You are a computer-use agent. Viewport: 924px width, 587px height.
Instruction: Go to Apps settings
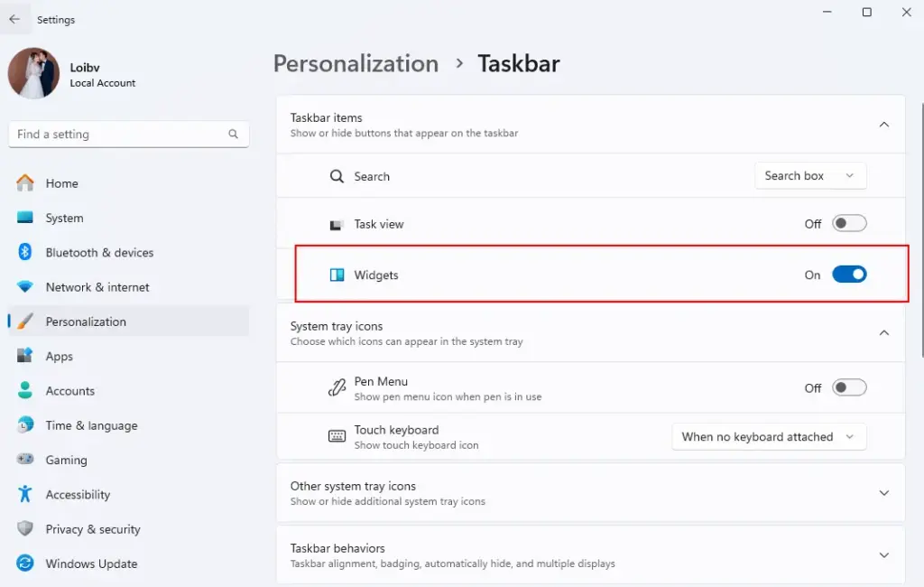pyautogui.click(x=128, y=357)
